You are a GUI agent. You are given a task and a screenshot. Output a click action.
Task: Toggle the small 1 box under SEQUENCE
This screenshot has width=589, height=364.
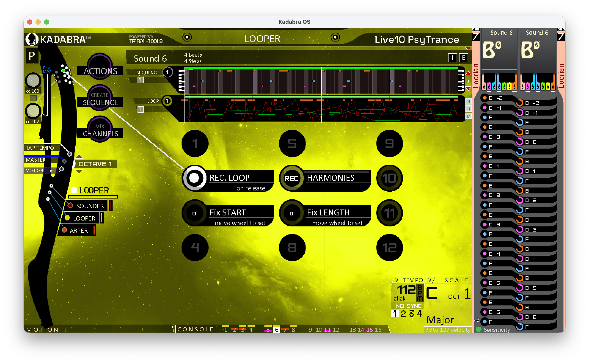point(140,80)
